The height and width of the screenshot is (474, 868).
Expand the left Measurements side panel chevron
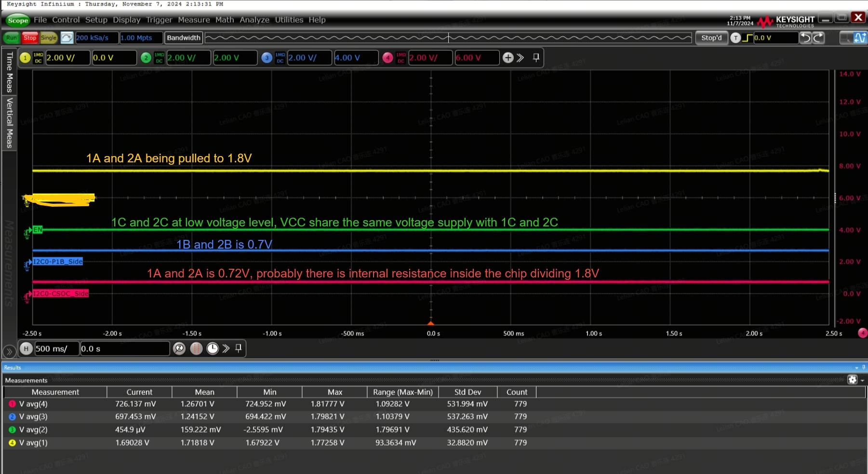pyautogui.click(x=9, y=351)
